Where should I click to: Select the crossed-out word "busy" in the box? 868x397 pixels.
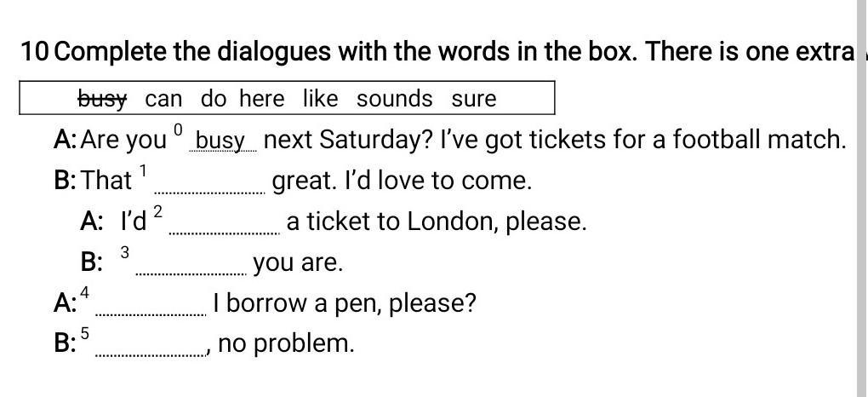[x=102, y=99]
